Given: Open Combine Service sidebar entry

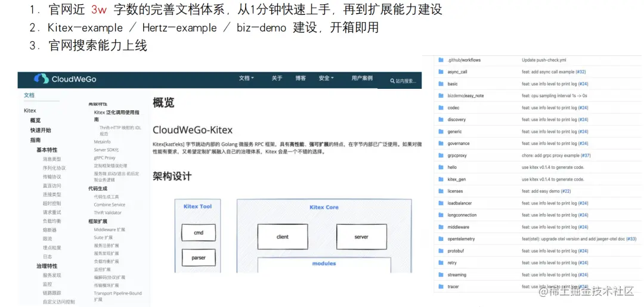Looking at the screenshot, I should pos(110,205).
